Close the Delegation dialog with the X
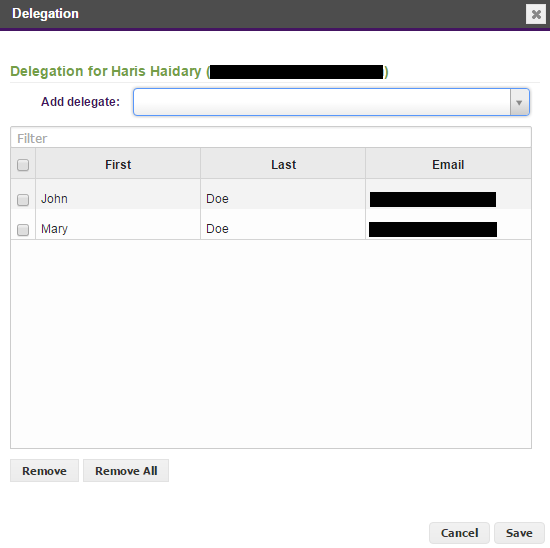The width and height of the screenshot is (550, 548). tap(536, 14)
